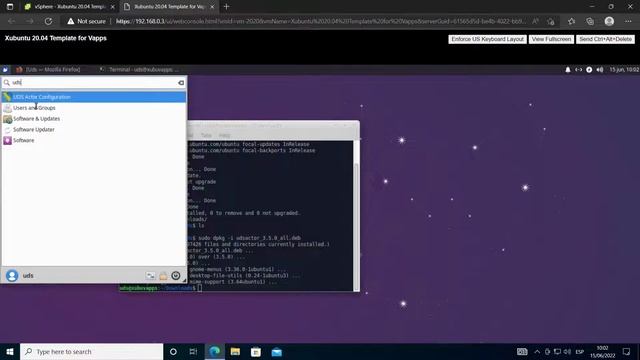
Task: Click Enforce US Keyboard Layout button
Action: pos(487,39)
